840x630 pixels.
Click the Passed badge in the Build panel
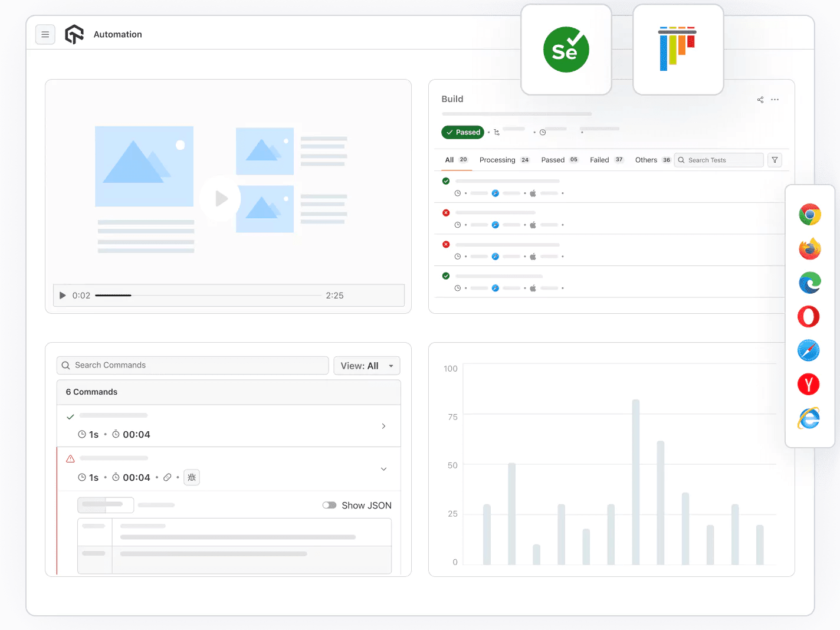(462, 132)
